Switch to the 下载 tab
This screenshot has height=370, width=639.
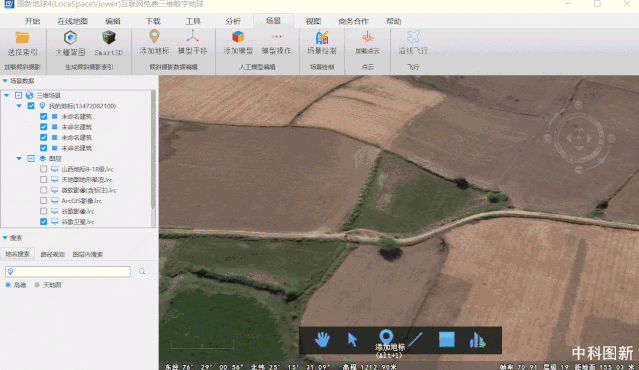(x=153, y=21)
